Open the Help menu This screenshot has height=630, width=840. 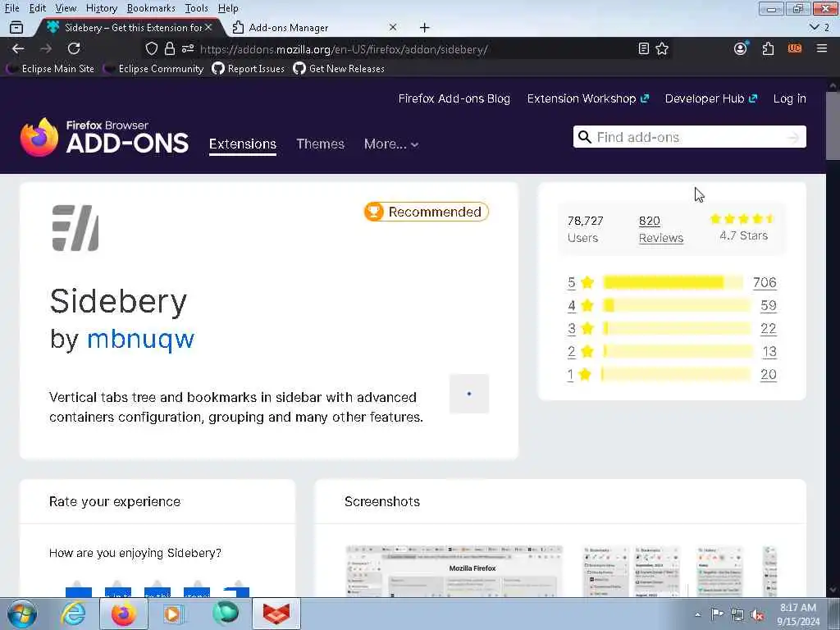[x=228, y=8]
